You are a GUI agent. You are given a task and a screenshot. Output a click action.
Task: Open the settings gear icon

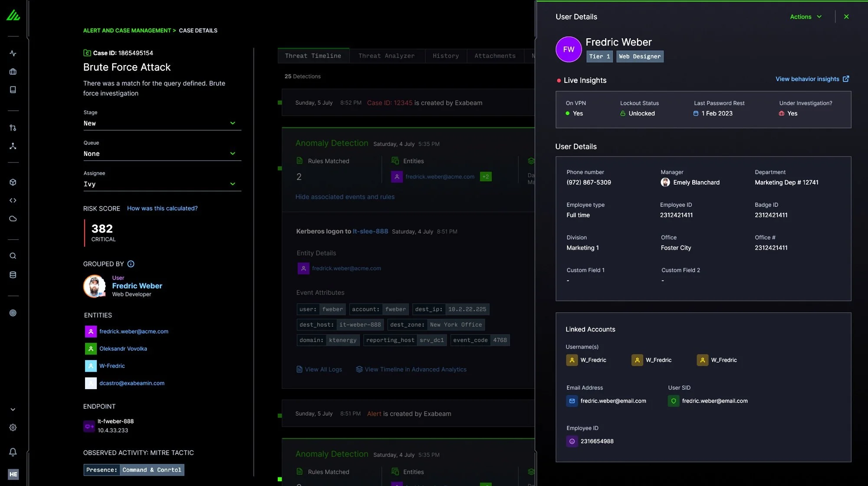13,427
